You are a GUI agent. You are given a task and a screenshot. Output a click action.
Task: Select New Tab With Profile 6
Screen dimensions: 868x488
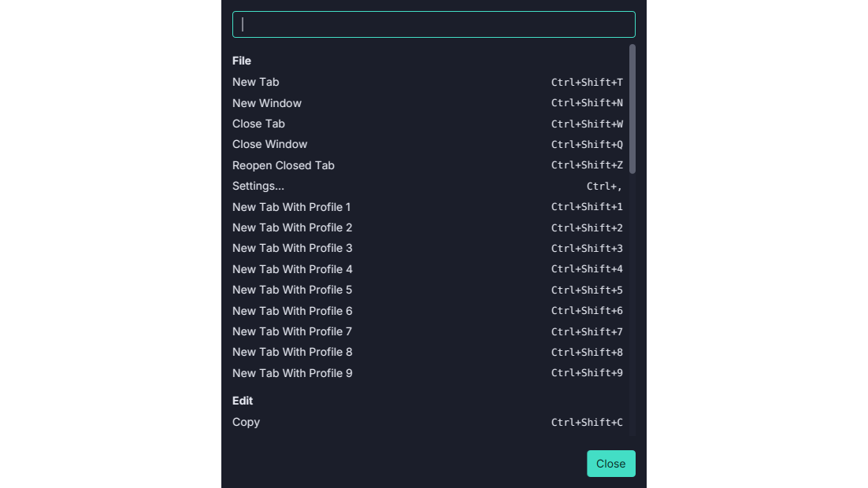point(428,311)
